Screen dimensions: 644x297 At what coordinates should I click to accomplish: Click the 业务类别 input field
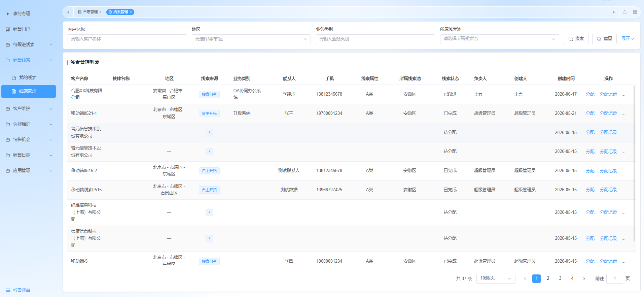(x=375, y=39)
